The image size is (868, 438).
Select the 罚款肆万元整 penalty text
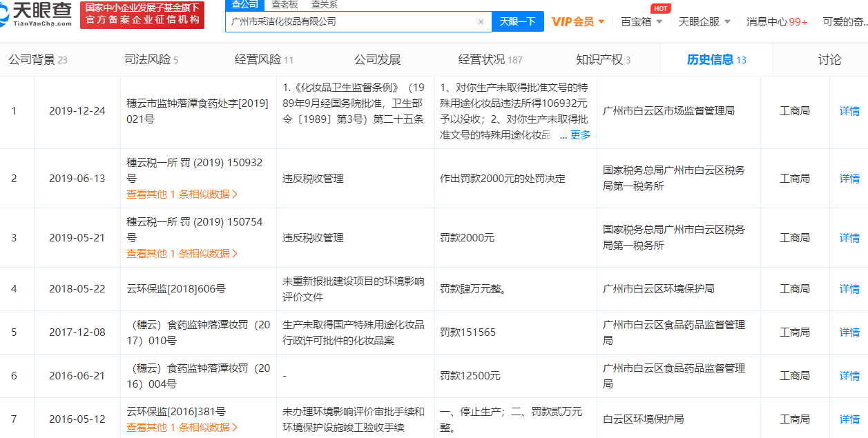[474, 289]
